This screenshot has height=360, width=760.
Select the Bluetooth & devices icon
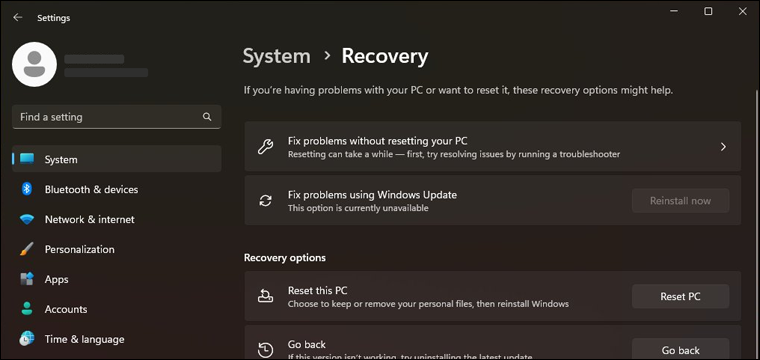point(27,189)
